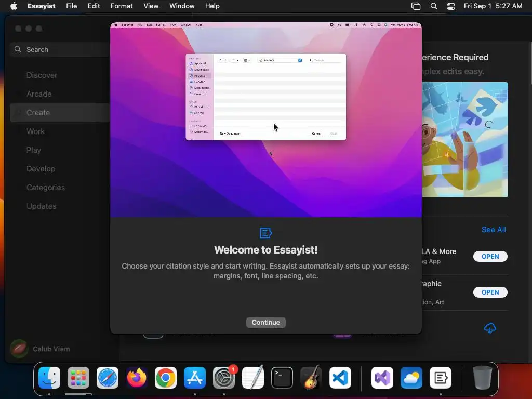Open Control Center in menu bar

[x=451, y=6]
